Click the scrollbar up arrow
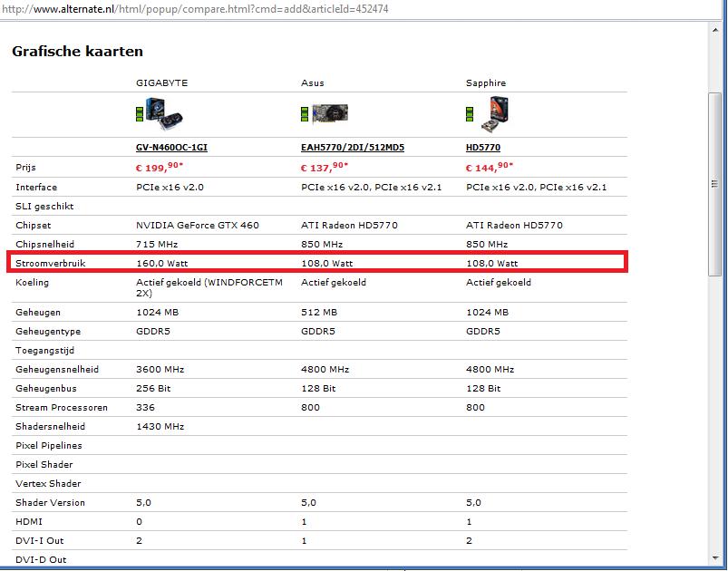Viewport: 728px width, 571px height. (x=715, y=30)
